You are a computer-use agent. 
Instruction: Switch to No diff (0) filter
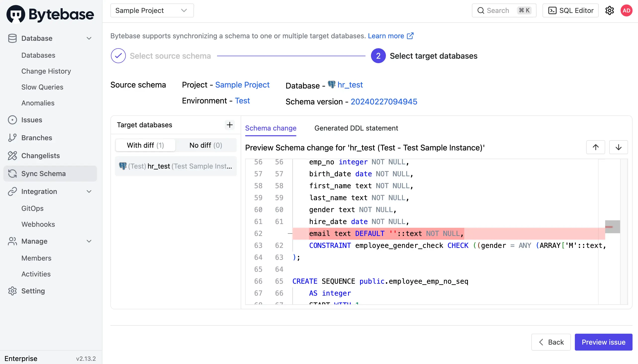tap(206, 145)
